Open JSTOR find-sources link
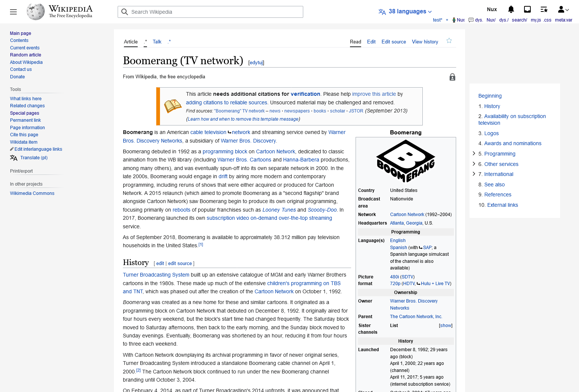 click(356, 111)
